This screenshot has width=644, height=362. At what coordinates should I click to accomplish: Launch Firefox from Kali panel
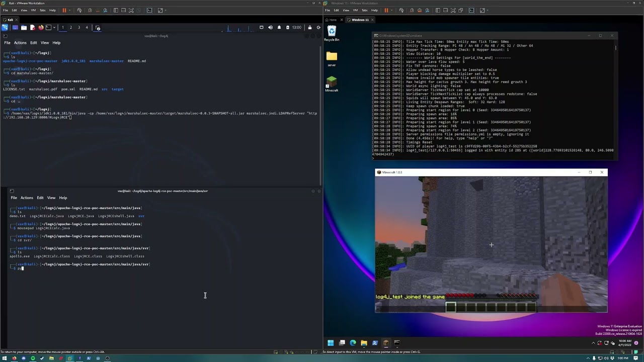41,28
